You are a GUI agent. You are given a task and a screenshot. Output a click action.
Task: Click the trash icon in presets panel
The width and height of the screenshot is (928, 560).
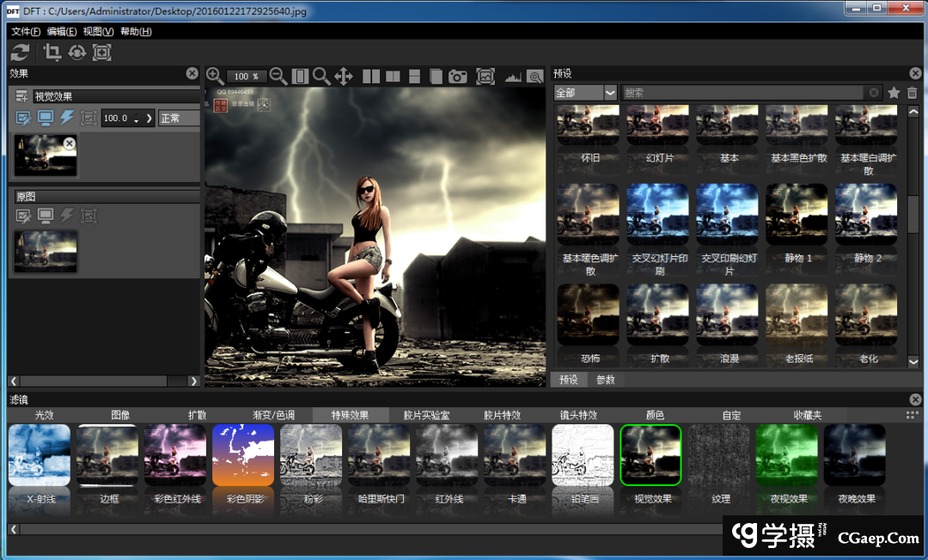pos(913,93)
